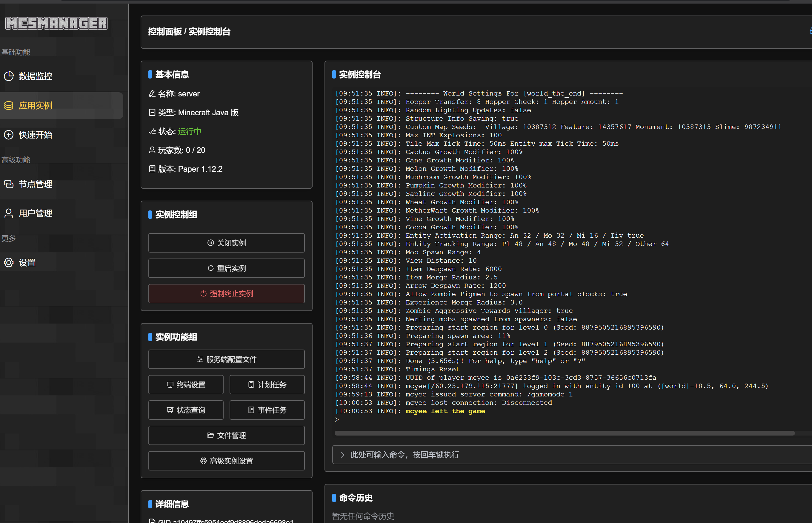Image resolution: width=812 pixels, height=523 pixels.
Task: Click the document icon beside 类型
Action: 152,113
